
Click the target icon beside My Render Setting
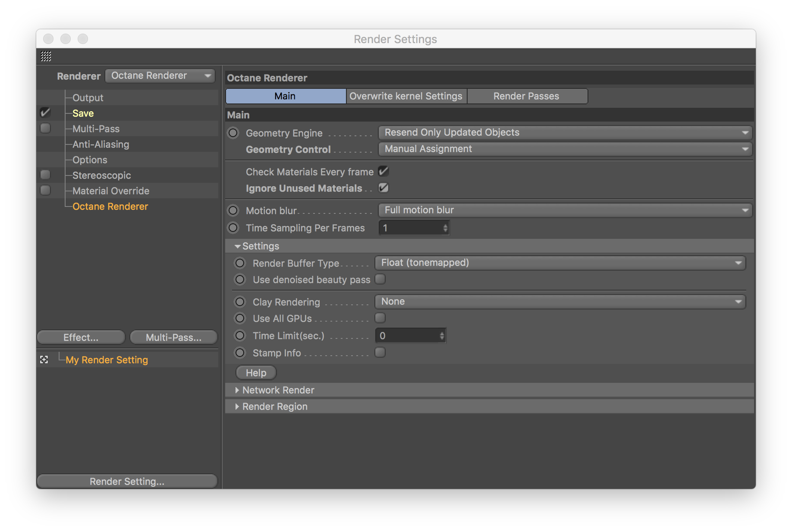point(44,360)
